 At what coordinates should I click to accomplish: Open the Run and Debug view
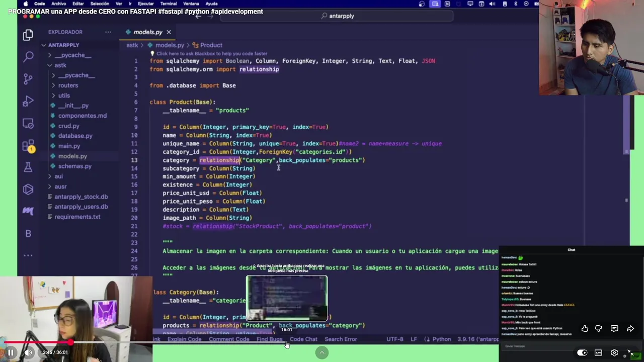point(28,101)
